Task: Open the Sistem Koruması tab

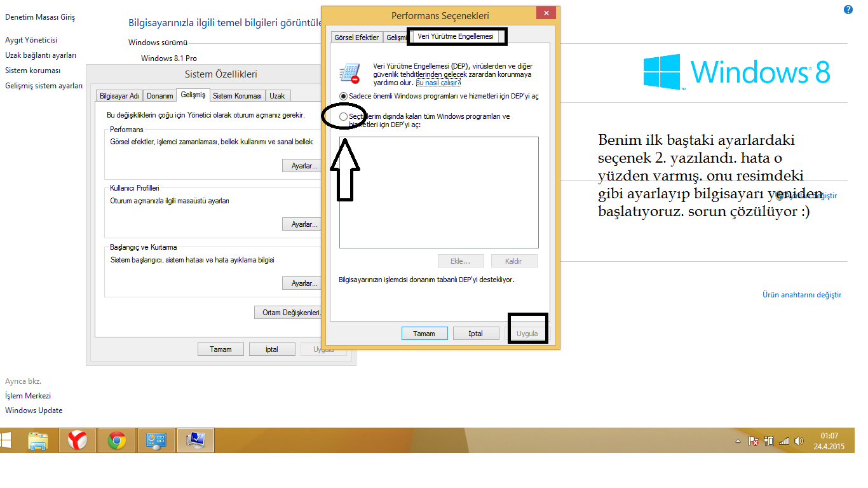Action: (x=237, y=96)
